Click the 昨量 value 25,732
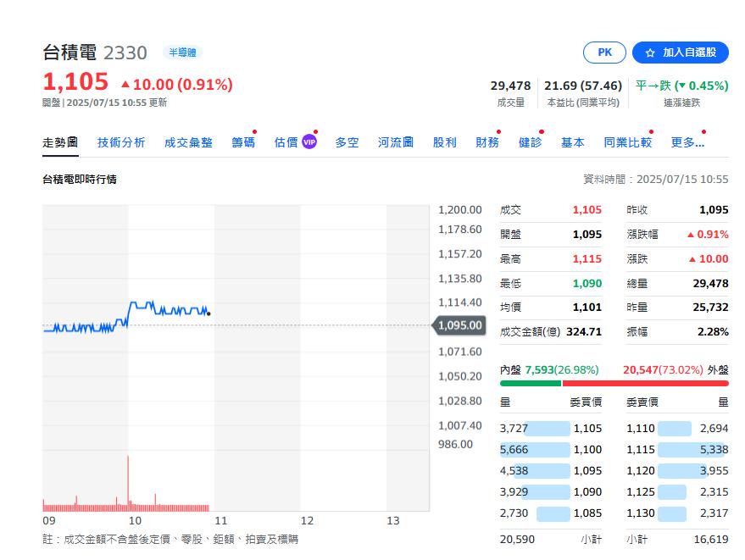This screenshot has width=745, height=560. pyautogui.click(x=710, y=308)
